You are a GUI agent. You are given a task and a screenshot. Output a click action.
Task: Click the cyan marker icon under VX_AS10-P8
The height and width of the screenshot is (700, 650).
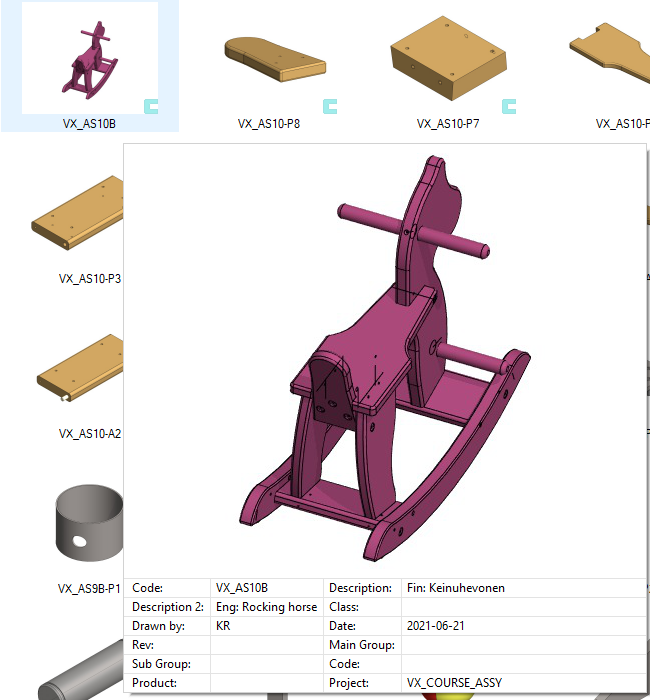click(330, 107)
